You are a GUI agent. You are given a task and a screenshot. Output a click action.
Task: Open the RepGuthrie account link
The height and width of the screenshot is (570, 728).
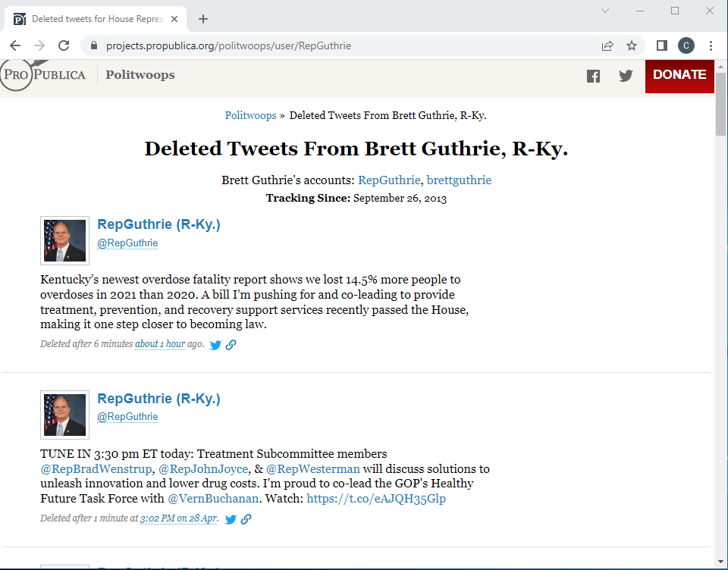pos(389,180)
